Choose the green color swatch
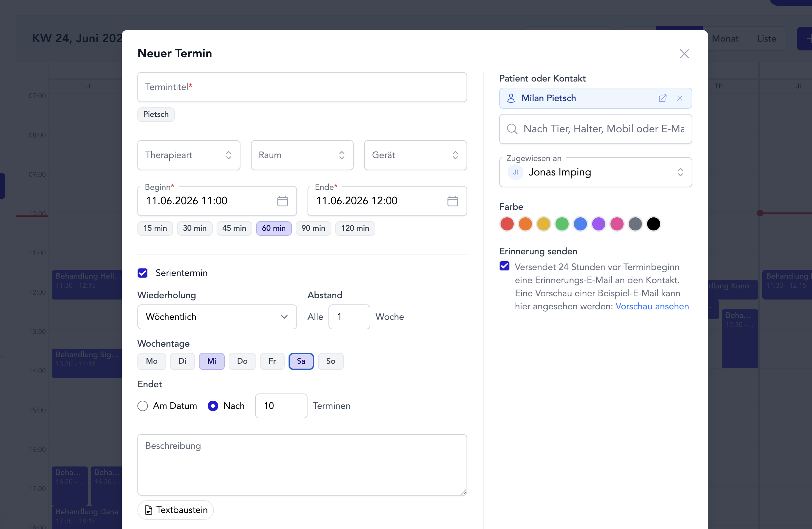Image resolution: width=812 pixels, height=529 pixels. click(562, 224)
